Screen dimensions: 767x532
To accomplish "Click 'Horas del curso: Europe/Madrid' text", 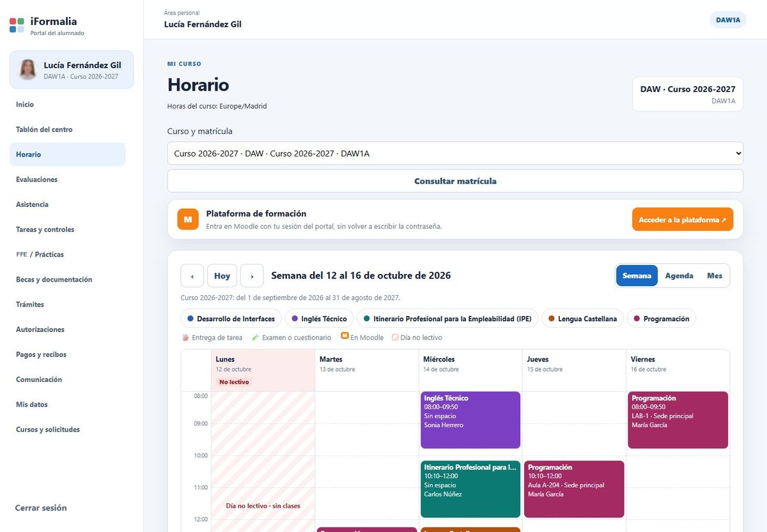I will 217,106.
